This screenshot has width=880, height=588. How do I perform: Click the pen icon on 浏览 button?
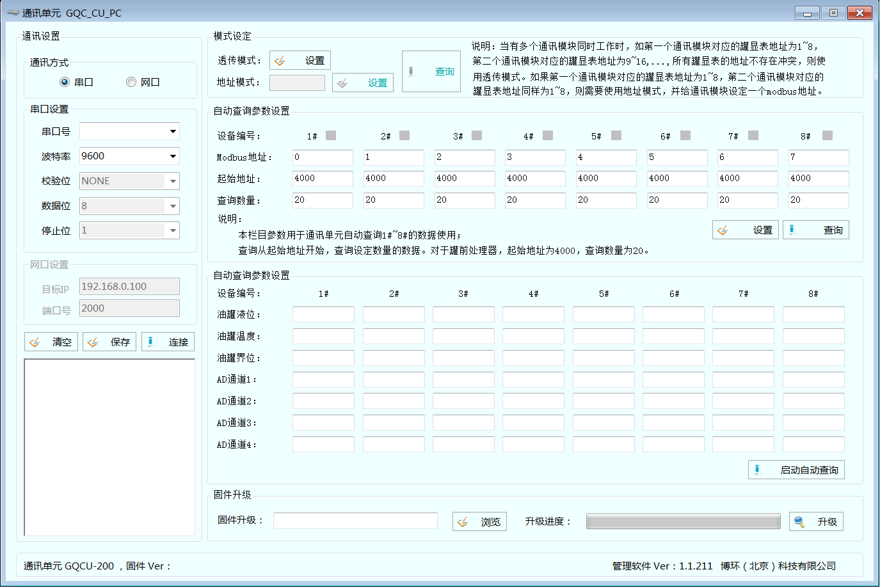[x=463, y=522]
